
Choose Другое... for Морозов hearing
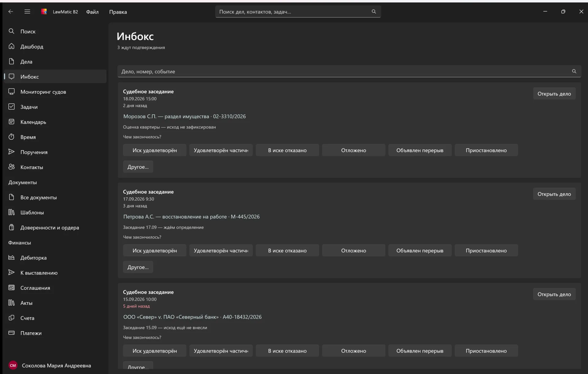(138, 167)
